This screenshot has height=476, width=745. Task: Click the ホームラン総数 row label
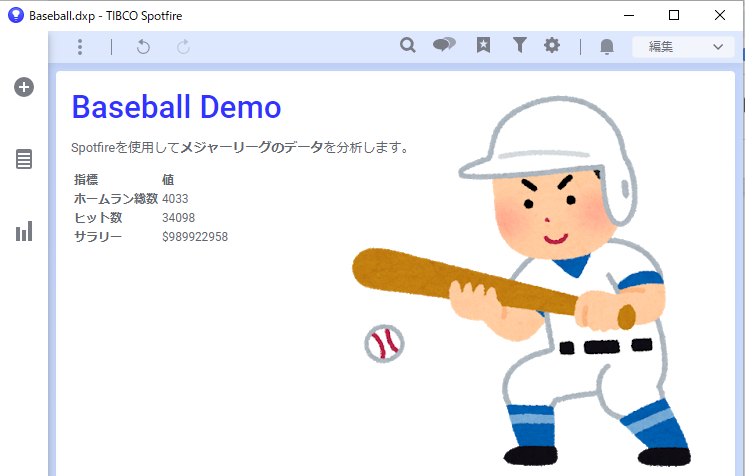[x=115, y=199]
